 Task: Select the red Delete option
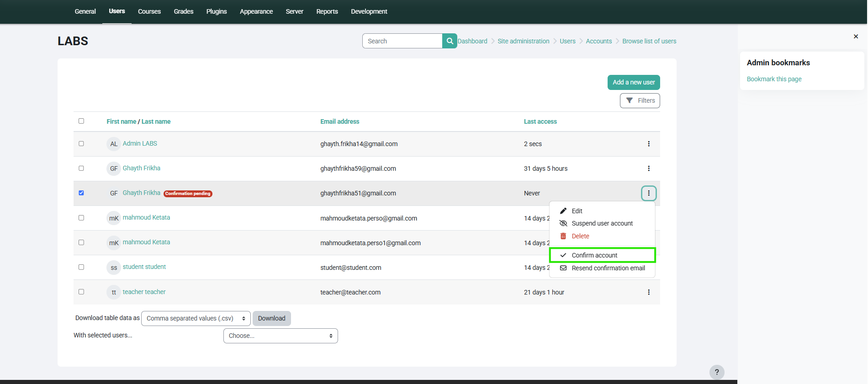click(580, 236)
